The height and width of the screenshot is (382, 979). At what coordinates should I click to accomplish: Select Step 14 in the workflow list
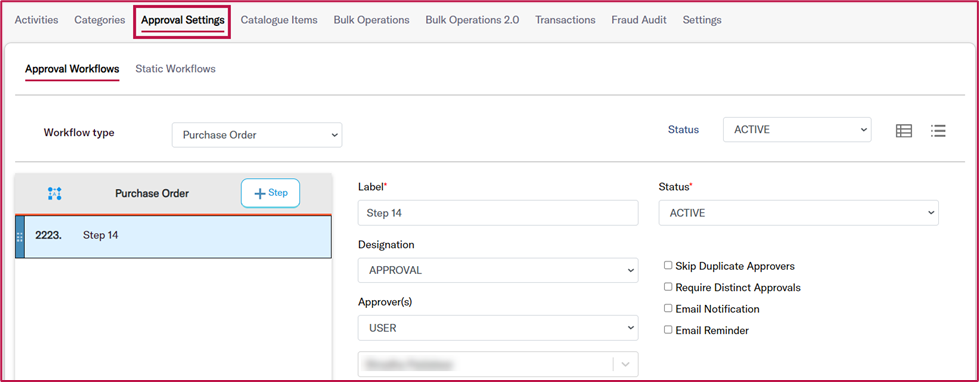coord(174,236)
